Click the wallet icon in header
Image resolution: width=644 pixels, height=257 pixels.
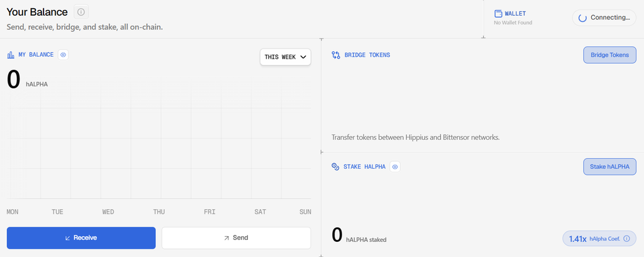pos(498,14)
